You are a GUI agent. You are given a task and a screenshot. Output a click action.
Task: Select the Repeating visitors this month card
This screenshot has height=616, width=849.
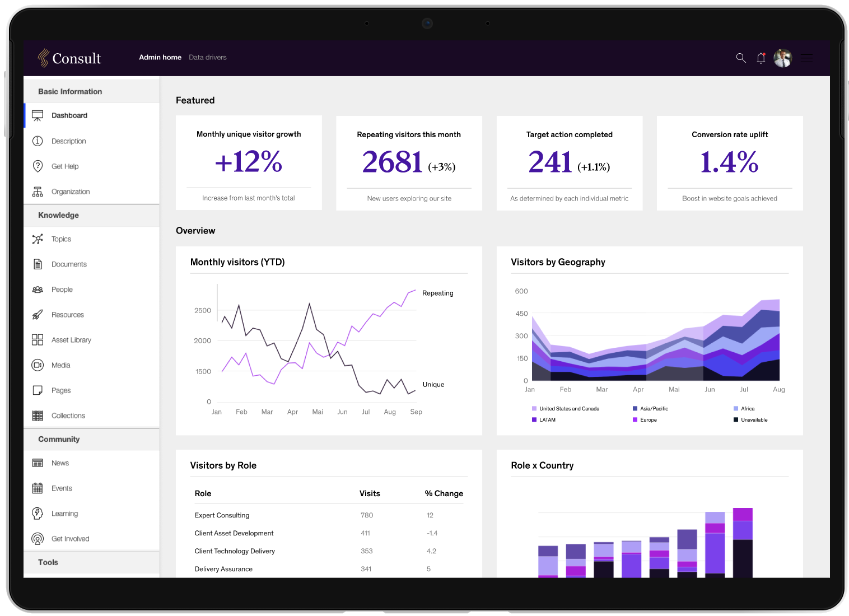pyautogui.click(x=409, y=163)
